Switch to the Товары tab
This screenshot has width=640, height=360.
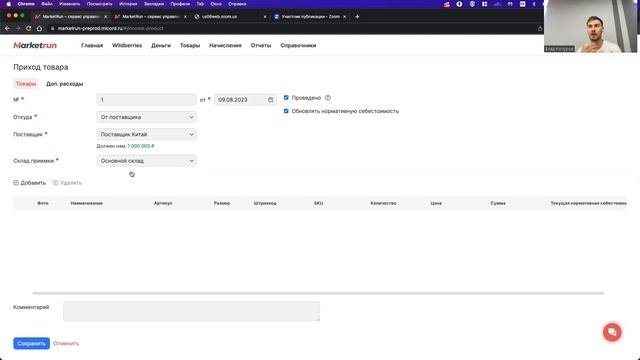[26, 84]
